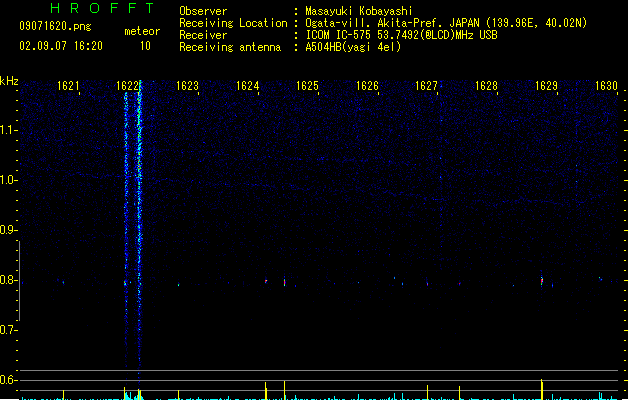Click the kHz axis unit label
629x400 pixels.
[x=9, y=81]
